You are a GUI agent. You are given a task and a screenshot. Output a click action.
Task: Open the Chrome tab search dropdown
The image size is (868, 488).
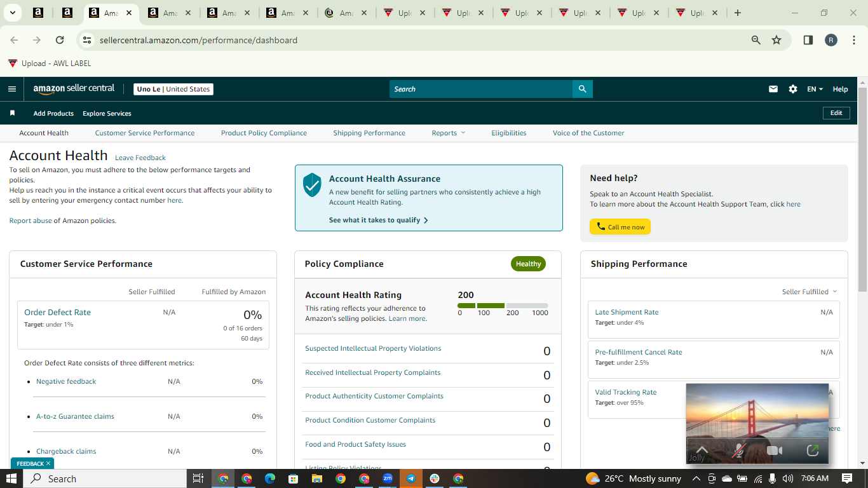click(x=12, y=13)
